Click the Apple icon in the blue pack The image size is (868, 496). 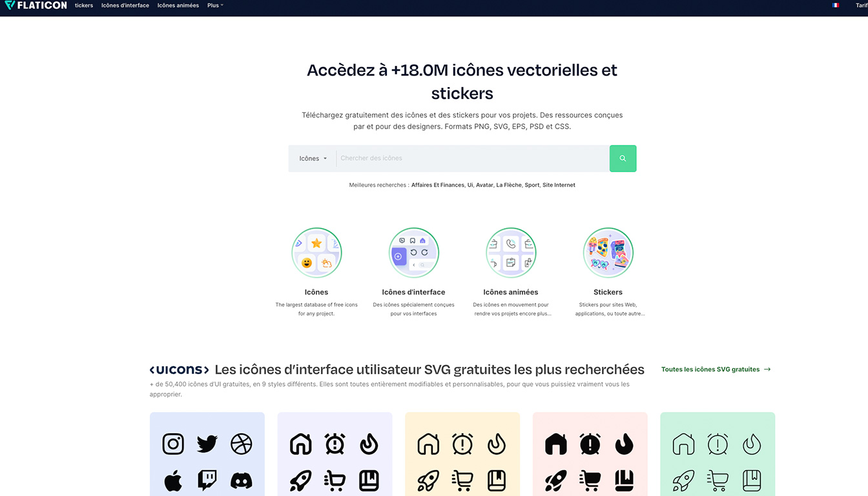tap(173, 480)
